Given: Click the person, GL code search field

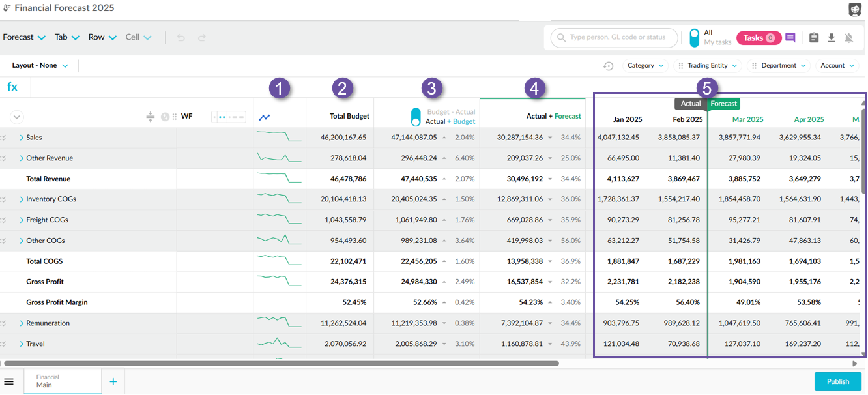Looking at the screenshot, I should (616, 38).
